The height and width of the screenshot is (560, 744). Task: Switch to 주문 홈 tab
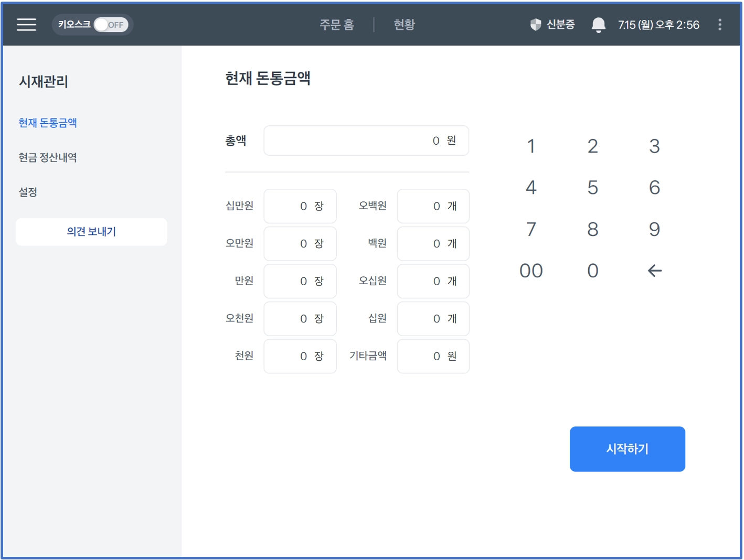point(337,25)
